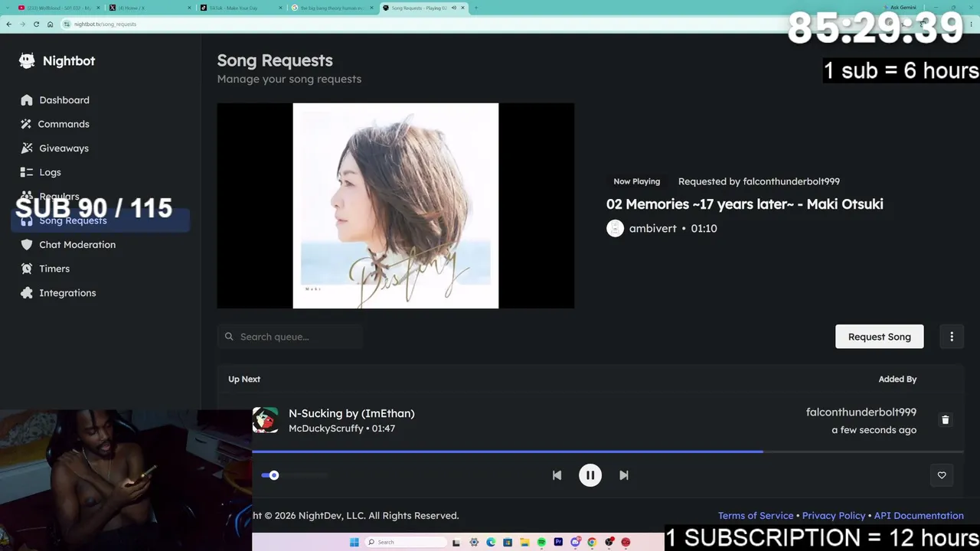Mute the Song Requests tab audio icon
Viewport: 980px width, 551px height.
[453, 8]
